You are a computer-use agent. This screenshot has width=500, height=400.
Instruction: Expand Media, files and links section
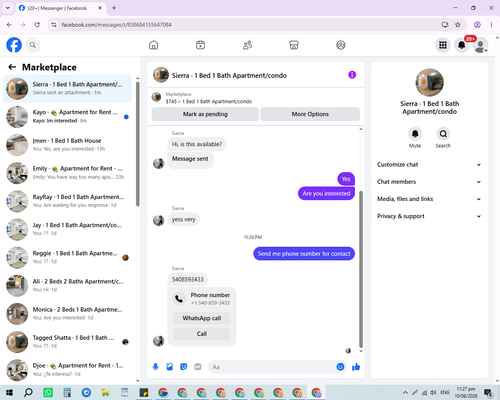[429, 199]
